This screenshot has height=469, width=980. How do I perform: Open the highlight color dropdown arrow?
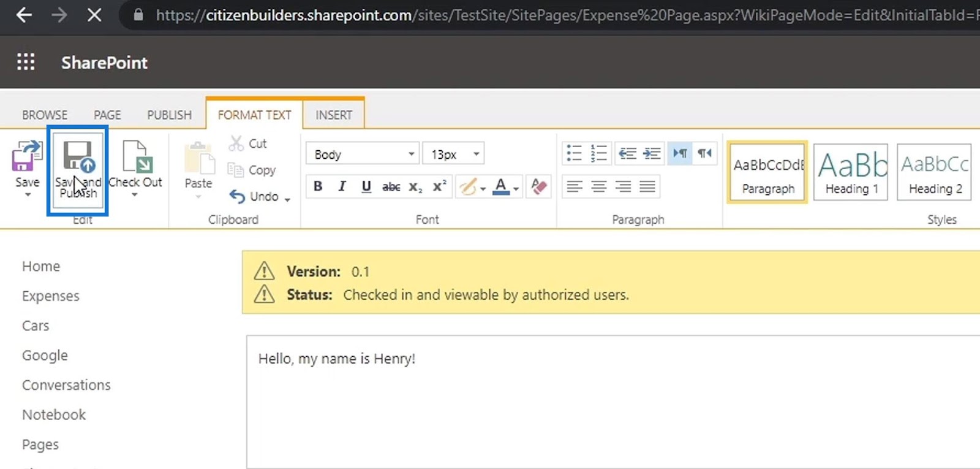[x=483, y=189]
